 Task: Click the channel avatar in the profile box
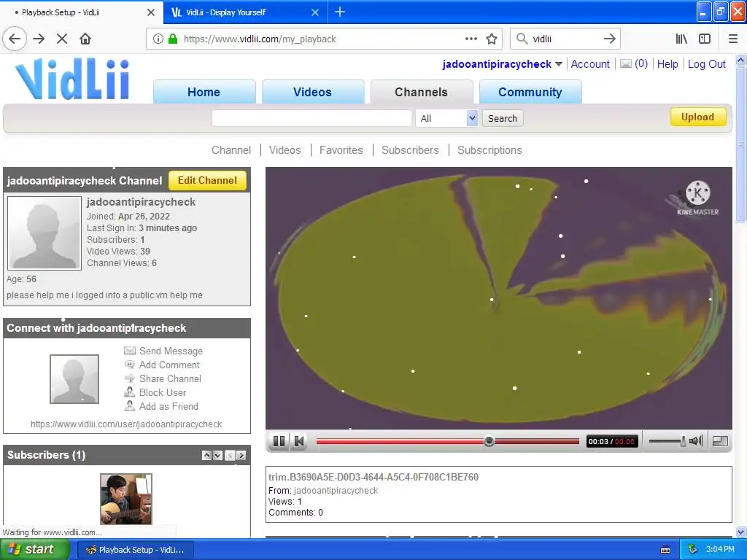click(44, 233)
